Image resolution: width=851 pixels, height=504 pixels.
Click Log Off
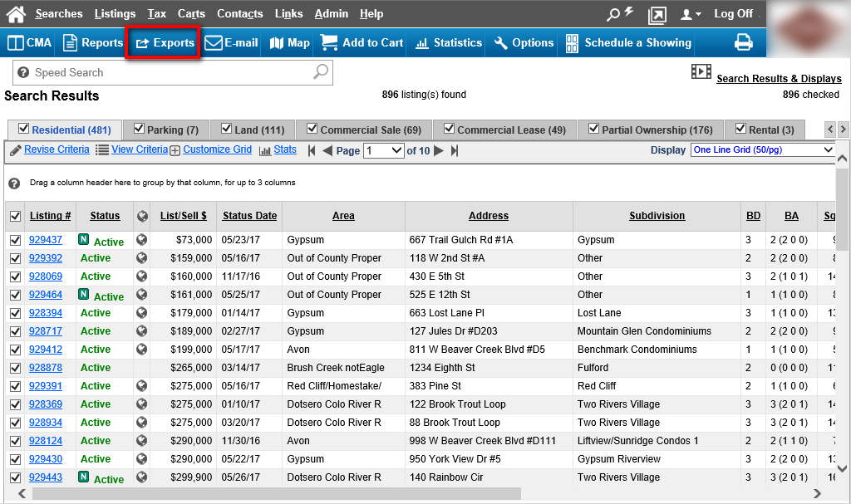733,13
